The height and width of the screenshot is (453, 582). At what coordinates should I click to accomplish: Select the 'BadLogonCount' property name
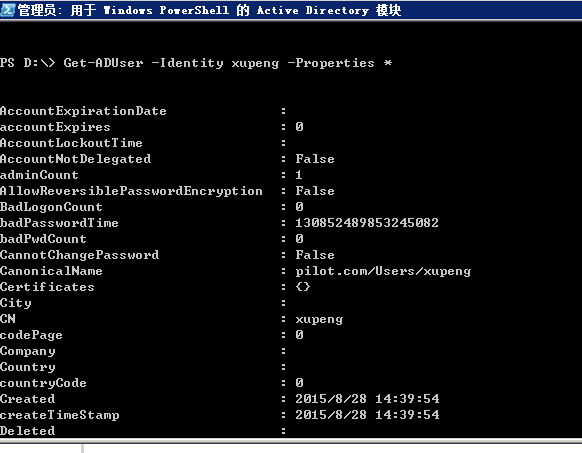[51, 207]
